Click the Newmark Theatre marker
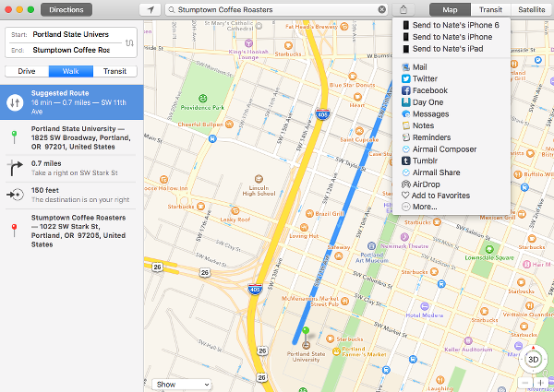 pos(404,237)
